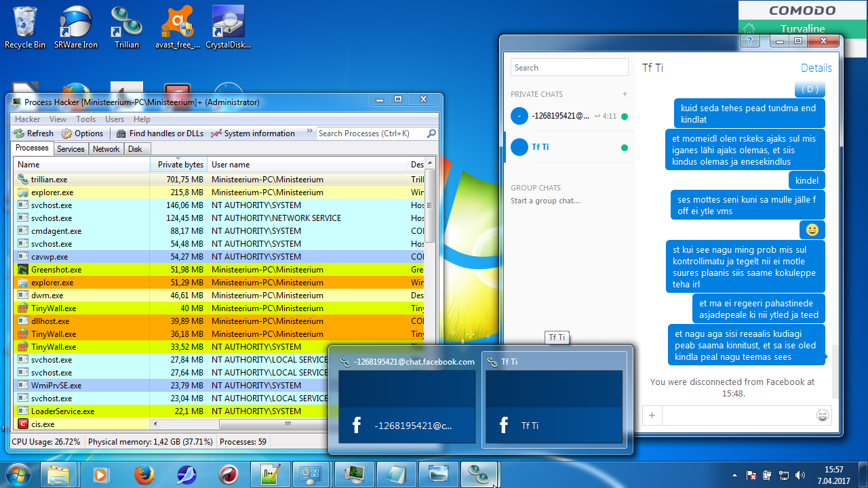Open the Tools menu in Process Hacker
Screen dimensions: 868x488
click(x=85, y=119)
